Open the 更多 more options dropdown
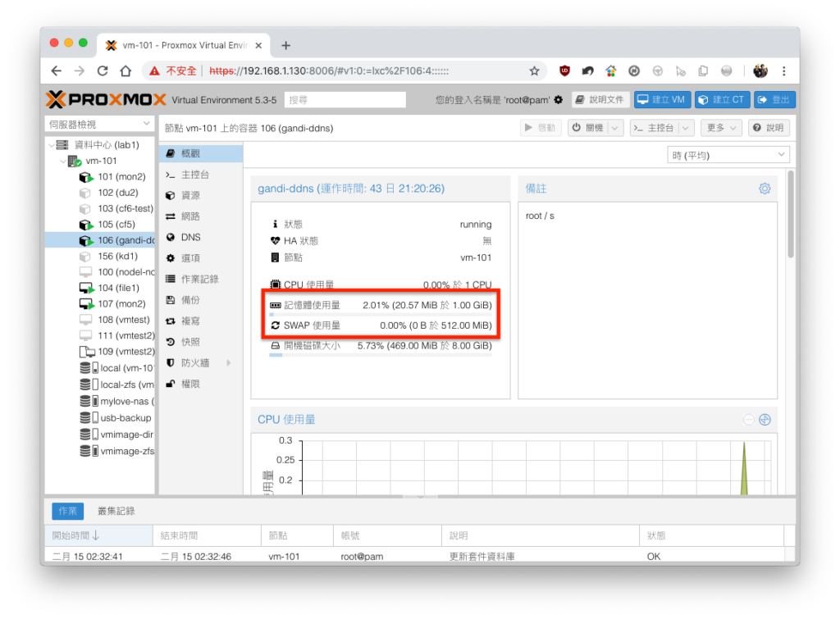 pos(721,128)
